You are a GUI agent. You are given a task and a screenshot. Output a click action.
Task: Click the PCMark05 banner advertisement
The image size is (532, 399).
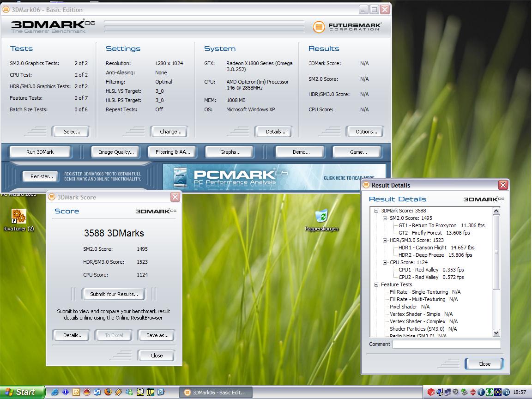tap(274, 177)
